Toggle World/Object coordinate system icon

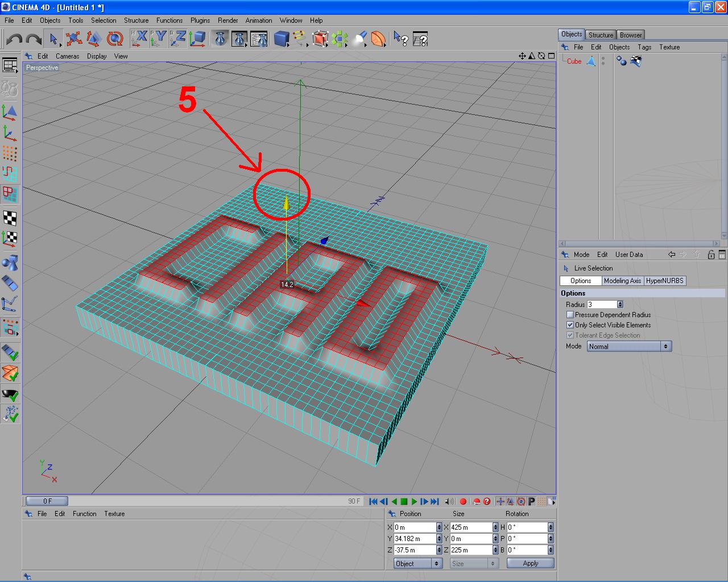coord(198,39)
